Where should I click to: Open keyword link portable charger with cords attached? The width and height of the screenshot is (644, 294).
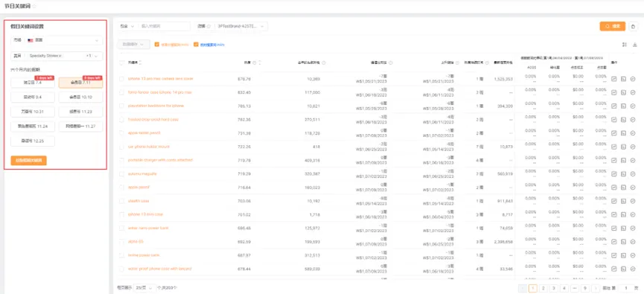(x=160, y=160)
